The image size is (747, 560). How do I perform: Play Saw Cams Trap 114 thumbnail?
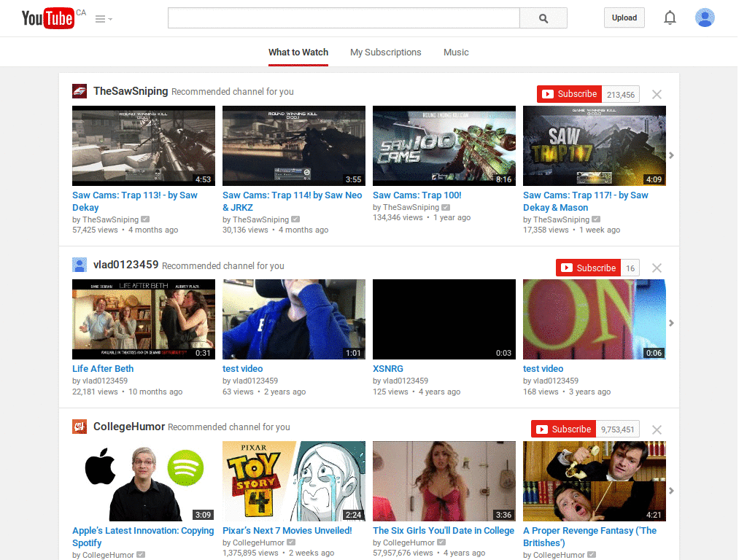[x=294, y=146]
